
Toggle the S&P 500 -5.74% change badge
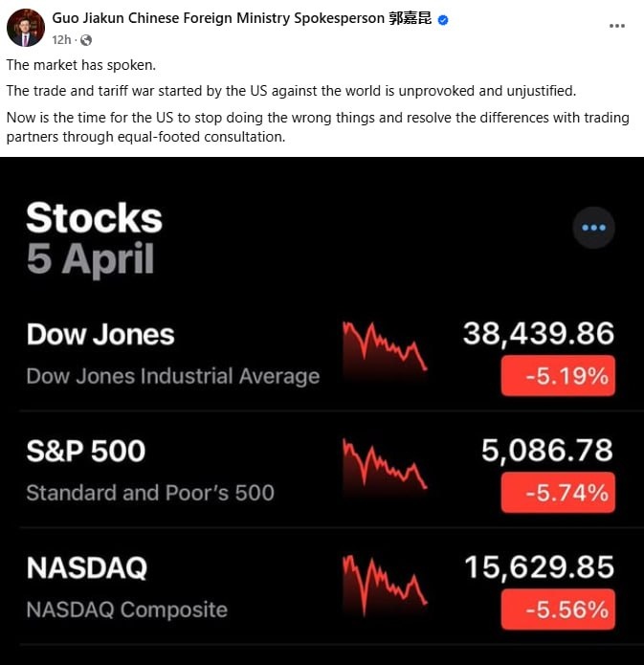(x=558, y=493)
